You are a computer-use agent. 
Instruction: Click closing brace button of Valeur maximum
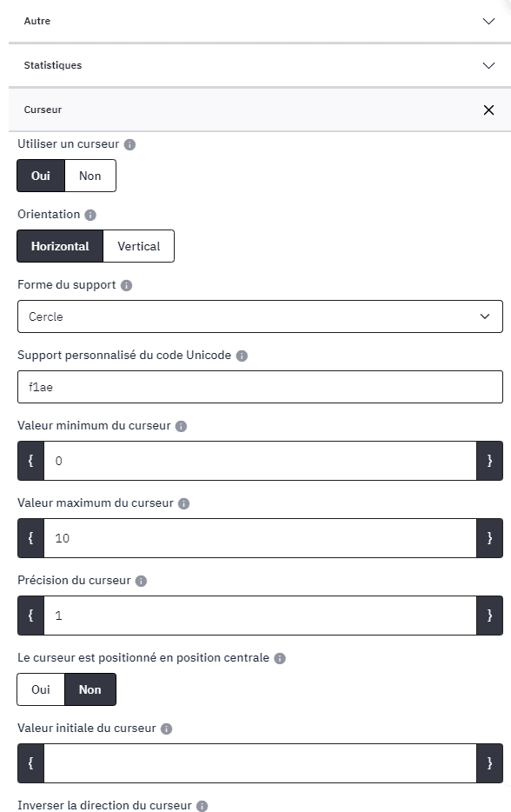pyautogui.click(x=489, y=538)
